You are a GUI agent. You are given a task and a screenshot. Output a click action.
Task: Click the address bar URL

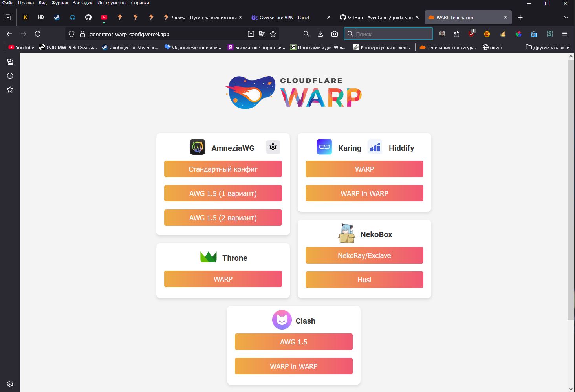[x=130, y=34]
